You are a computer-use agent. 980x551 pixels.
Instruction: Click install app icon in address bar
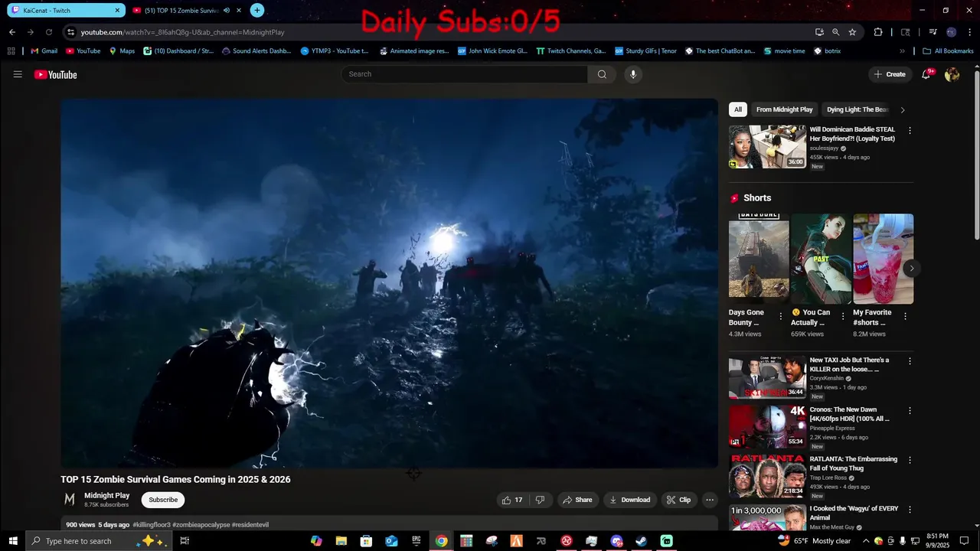pyautogui.click(x=819, y=32)
